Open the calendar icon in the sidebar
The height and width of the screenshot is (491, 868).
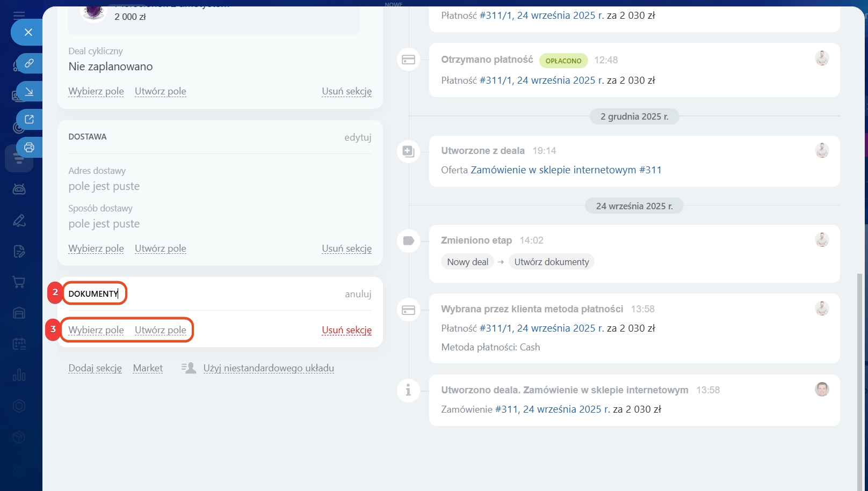pos(19,344)
